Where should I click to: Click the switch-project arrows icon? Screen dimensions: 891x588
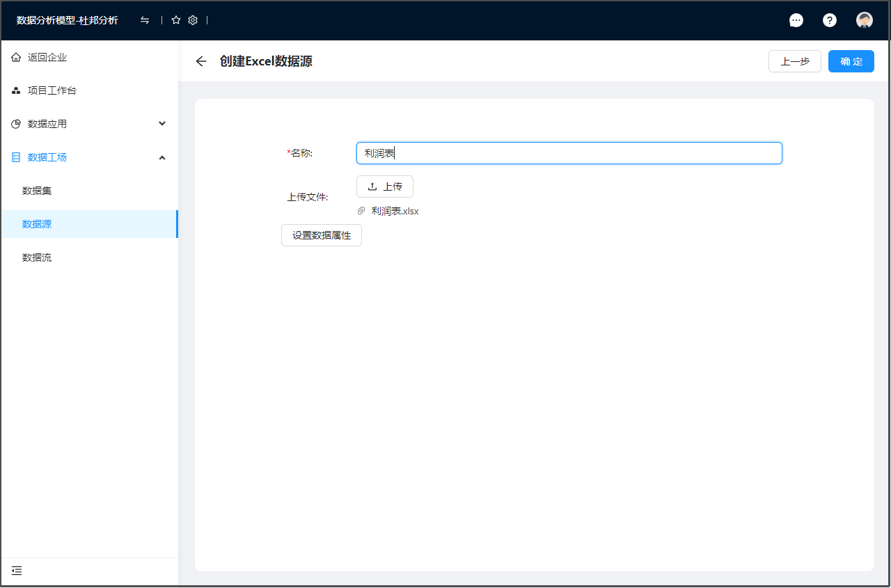coord(145,20)
